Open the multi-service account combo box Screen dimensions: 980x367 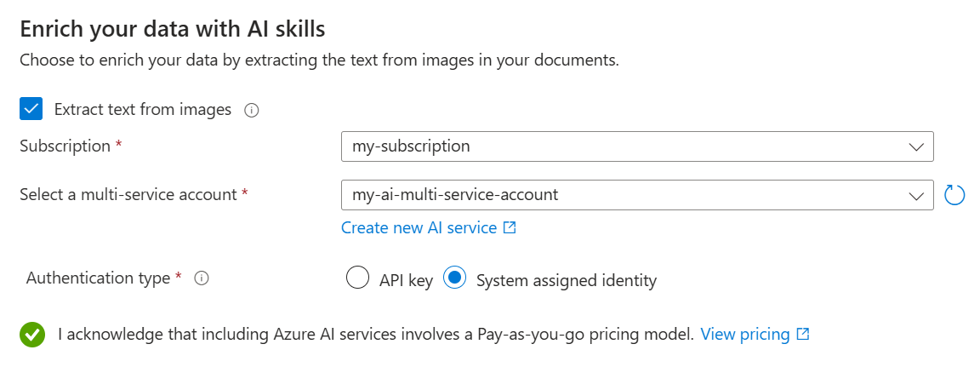(625, 195)
